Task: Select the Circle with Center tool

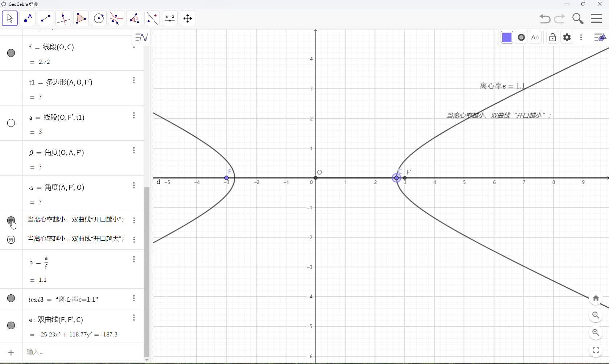Action: point(99,18)
